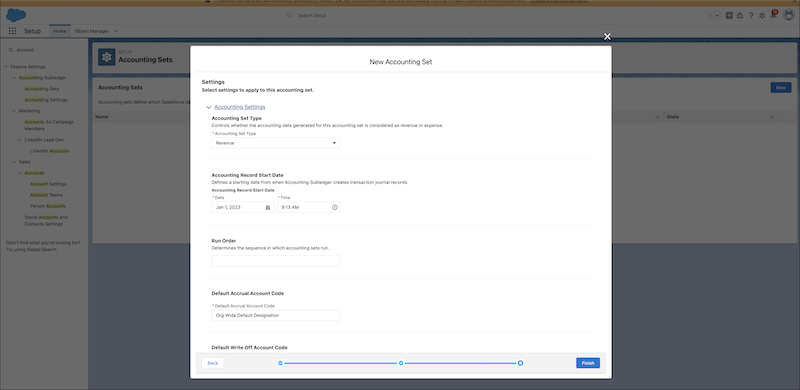This screenshot has height=390, width=800.
Task: Click the Finish button
Action: click(x=588, y=363)
